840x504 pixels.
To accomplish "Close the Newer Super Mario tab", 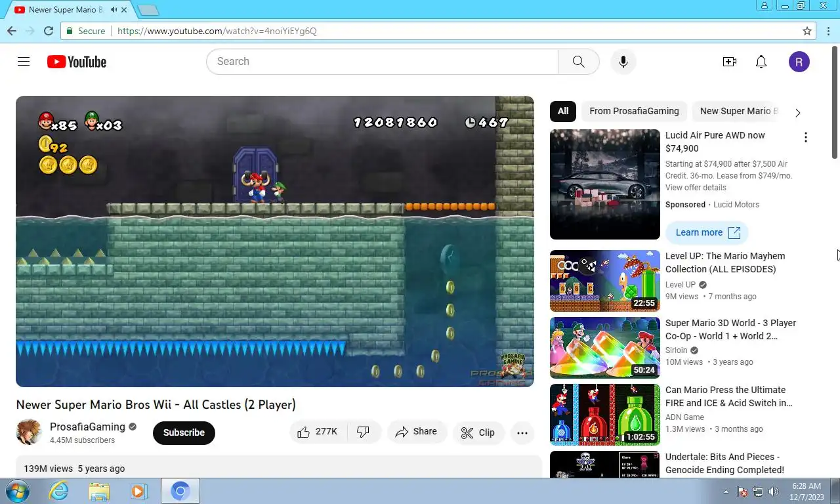I will point(125,10).
